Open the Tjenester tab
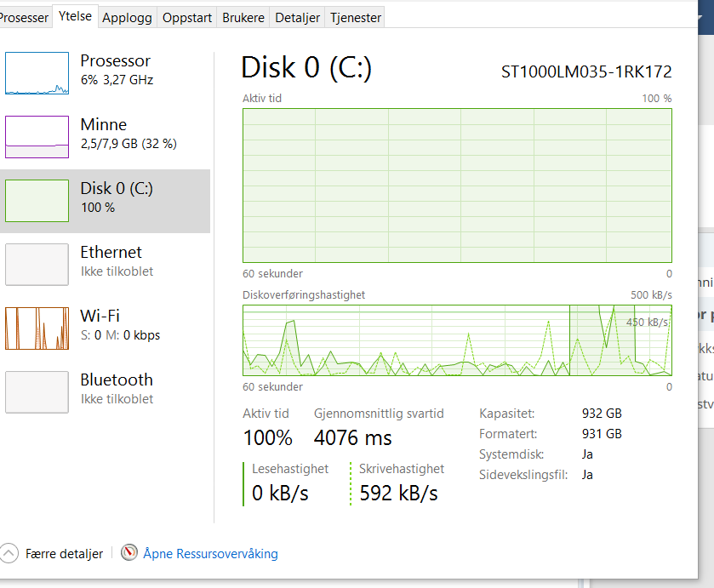Screen dimensions: 714x588 pyautogui.click(x=355, y=17)
